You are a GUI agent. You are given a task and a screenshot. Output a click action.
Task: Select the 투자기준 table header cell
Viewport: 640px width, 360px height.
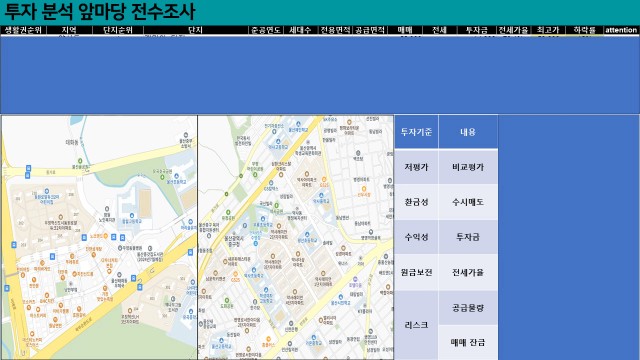(x=416, y=132)
